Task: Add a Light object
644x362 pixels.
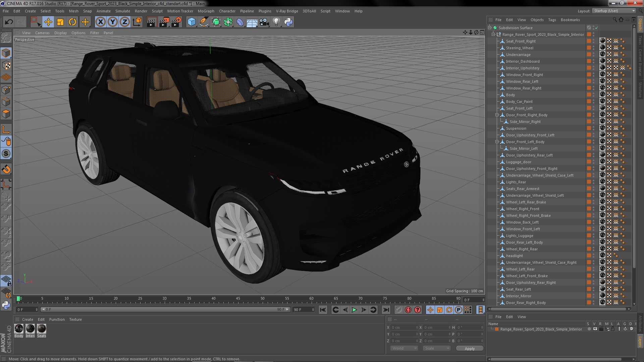Action: coord(276,22)
